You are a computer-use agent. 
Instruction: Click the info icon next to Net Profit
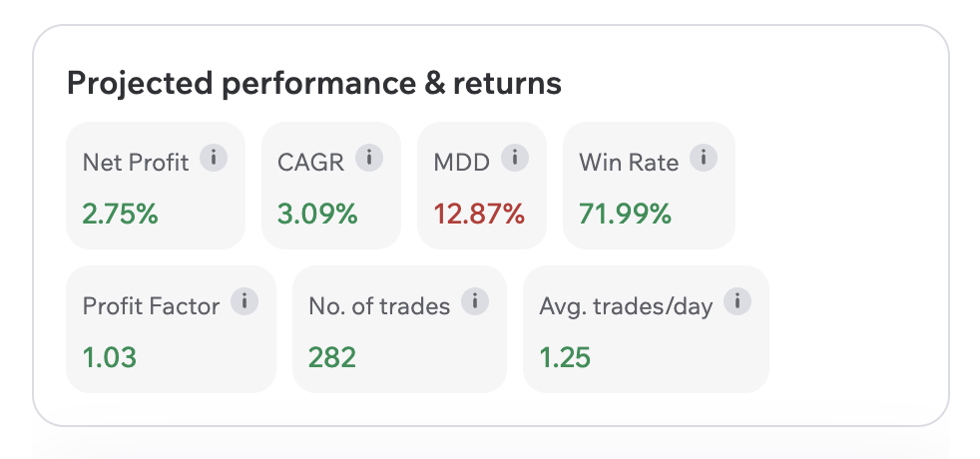212,158
